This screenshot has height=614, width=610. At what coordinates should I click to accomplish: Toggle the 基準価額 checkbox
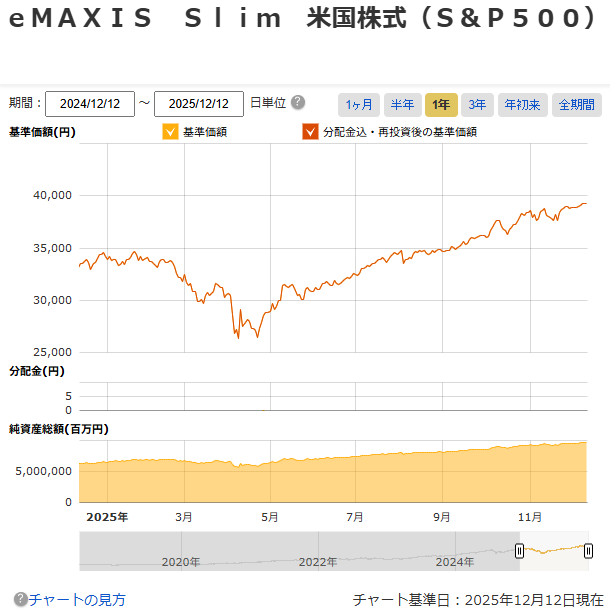pyautogui.click(x=169, y=132)
